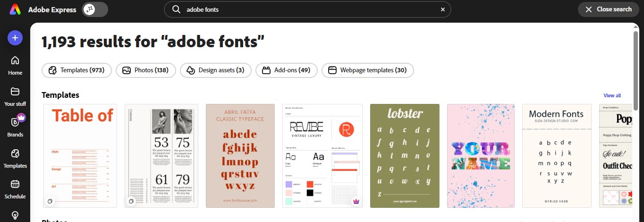Click View all link for Templates
644x222 pixels.
tap(612, 95)
